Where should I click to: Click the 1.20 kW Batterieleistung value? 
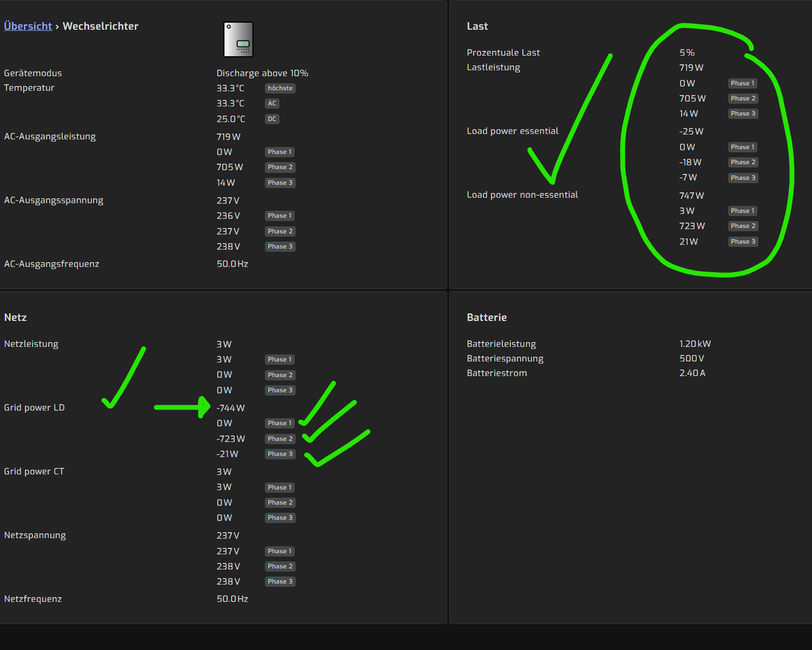(x=695, y=344)
